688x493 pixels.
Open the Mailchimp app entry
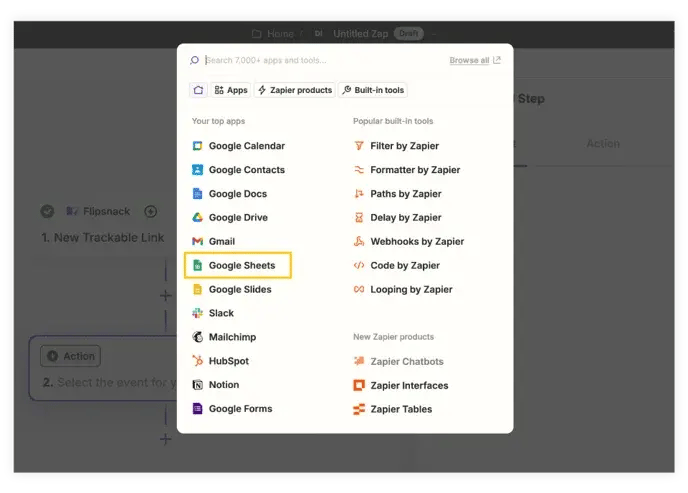click(224, 337)
